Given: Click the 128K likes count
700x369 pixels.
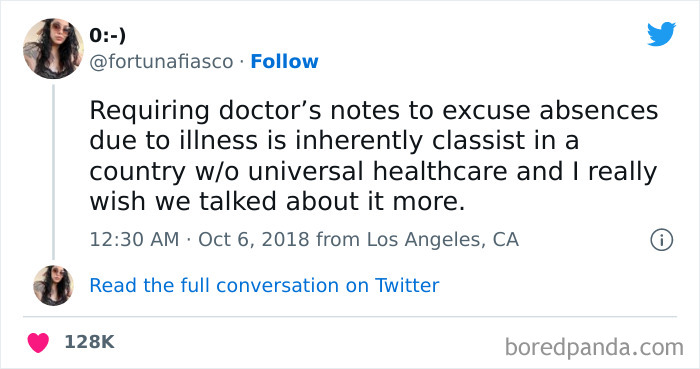Looking at the screenshot, I should 90,342.
